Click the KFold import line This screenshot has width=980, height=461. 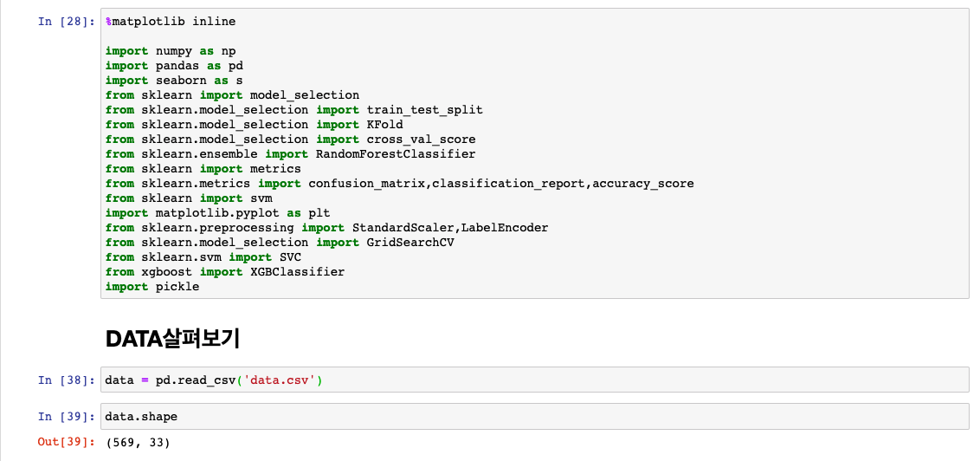(x=255, y=125)
